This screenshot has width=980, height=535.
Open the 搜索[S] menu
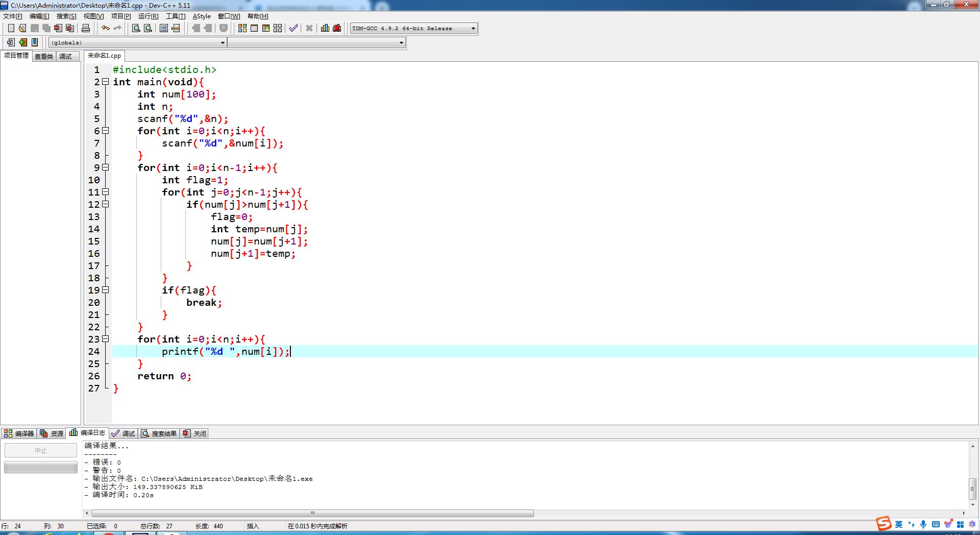[x=66, y=16]
